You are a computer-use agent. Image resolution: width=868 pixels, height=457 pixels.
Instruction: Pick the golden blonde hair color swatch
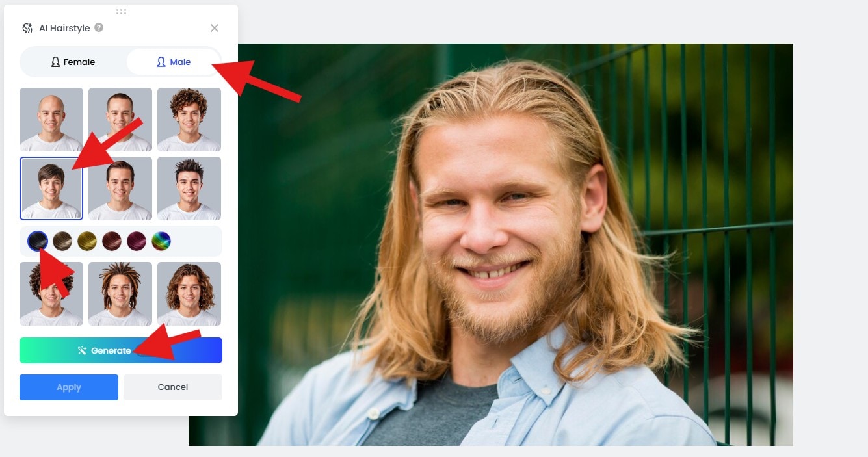87,242
